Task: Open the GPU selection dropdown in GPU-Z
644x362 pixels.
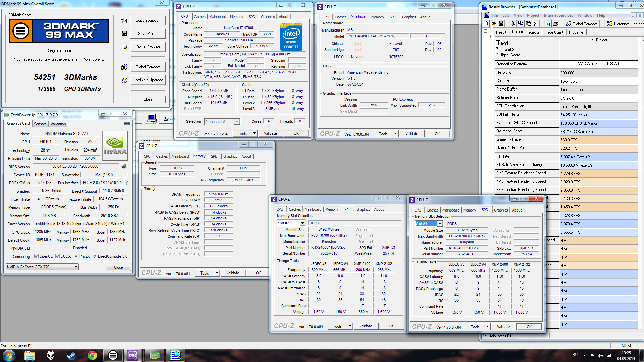Action: pos(42,267)
